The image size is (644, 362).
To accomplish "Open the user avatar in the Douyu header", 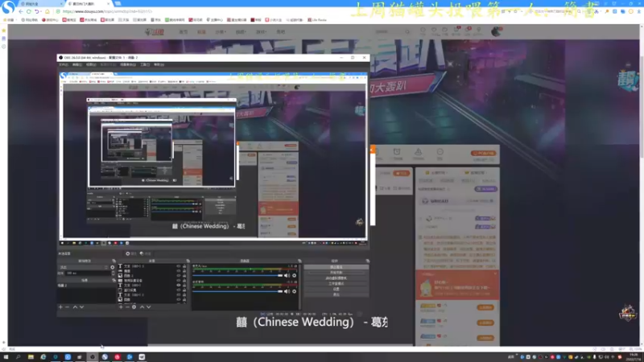I will point(496,31).
